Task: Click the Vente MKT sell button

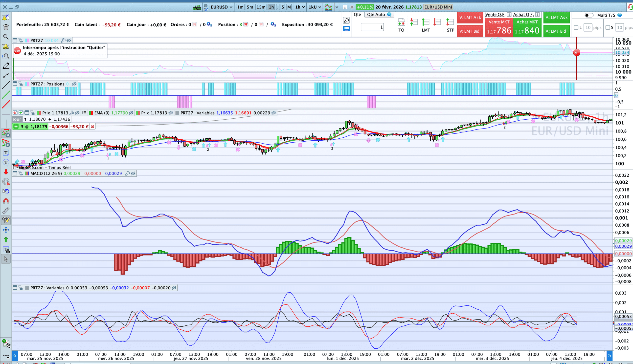Action: click(499, 27)
